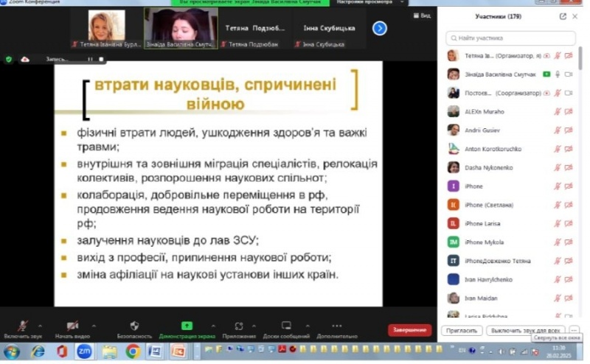Screen dimensions: 590x364
Task: Select Тетяна Іванівна video thumbnail
Action: coord(106,29)
